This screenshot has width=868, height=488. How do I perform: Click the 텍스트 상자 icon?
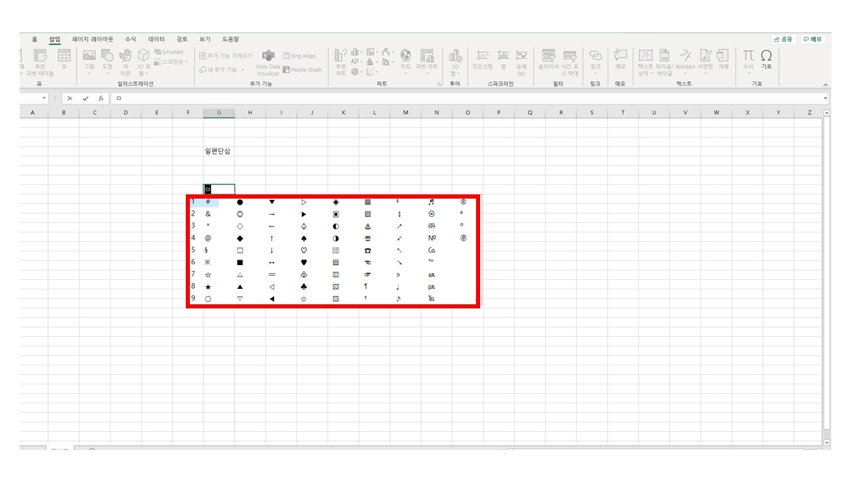[646, 62]
